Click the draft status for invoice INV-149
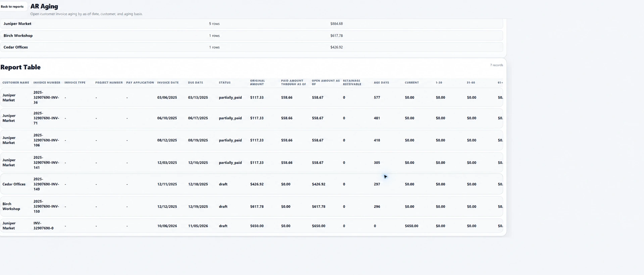 (223, 184)
